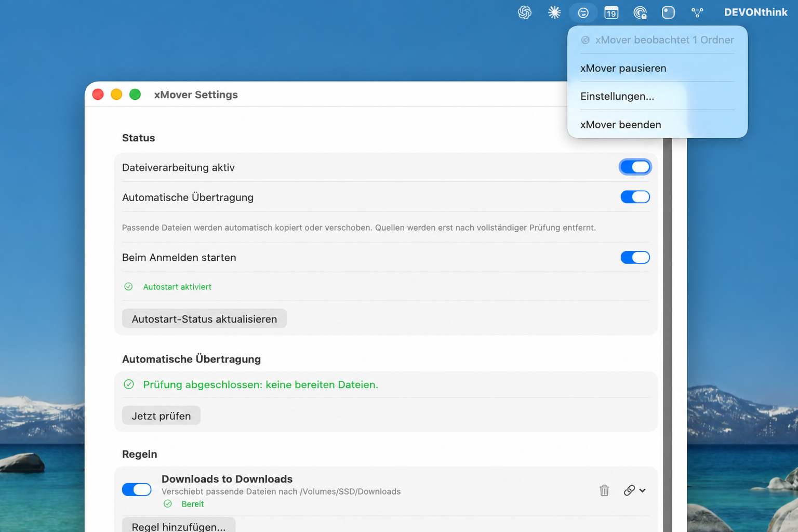Turn off Beim Anmelden starten
The width and height of the screenshot is (798, 532).
tap(635, 257)
